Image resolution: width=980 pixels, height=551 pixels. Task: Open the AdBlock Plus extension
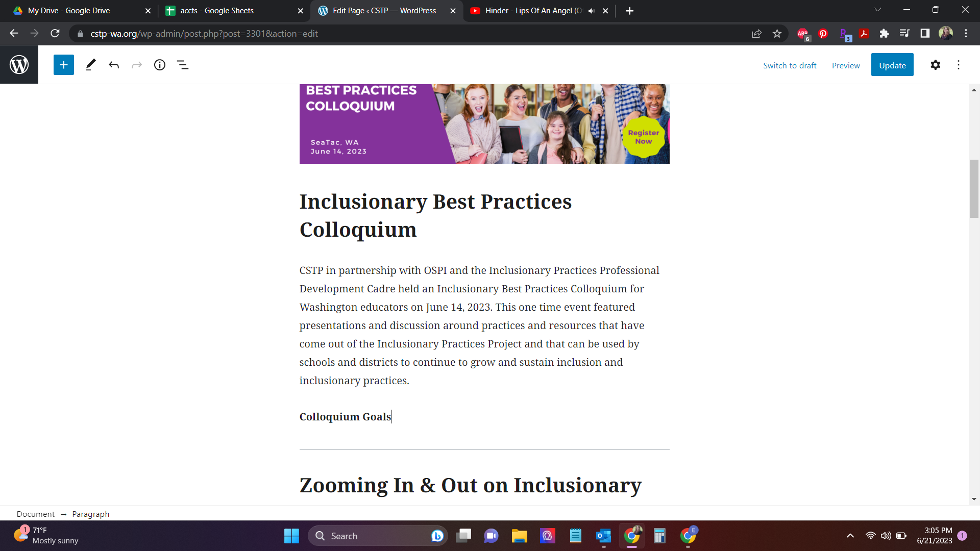pos(803,34)
